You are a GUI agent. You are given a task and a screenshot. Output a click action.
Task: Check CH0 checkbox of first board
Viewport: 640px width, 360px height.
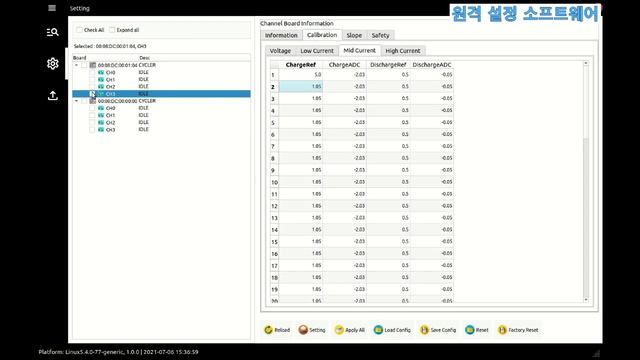(92, 73)
